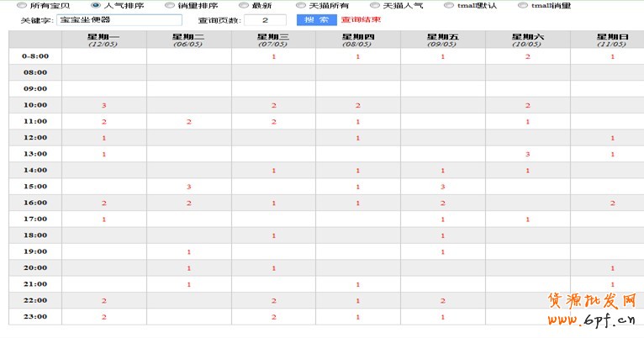The image size is (644, 338).
Task: Click the 23:00 time row label
Action: pos(34,317)
